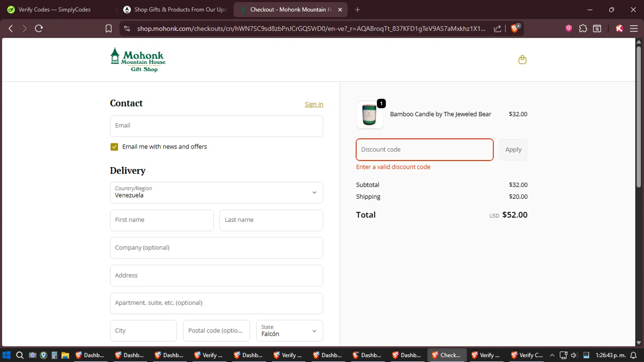Viewport: 644px width, 362px height.
Task: Open the browser profile avatar icon
Action: (x=619, y=28)
